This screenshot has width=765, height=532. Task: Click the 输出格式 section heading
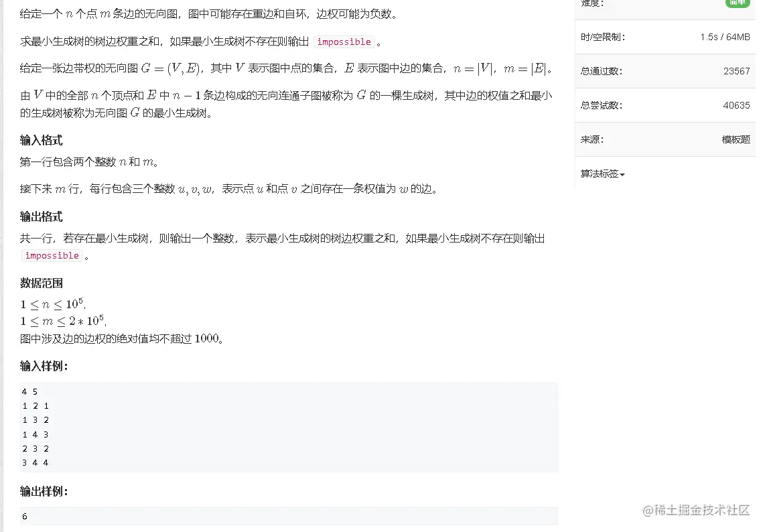click(42, 216)
